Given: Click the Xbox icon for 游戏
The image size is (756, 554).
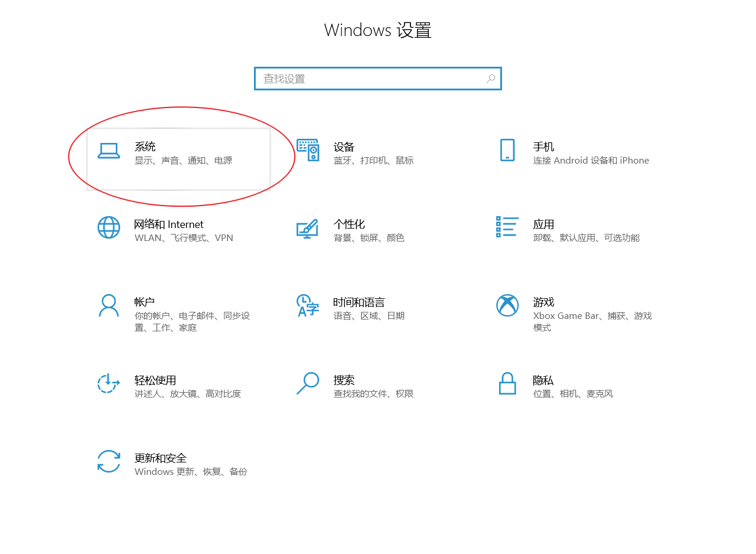Looking at the screenshot, I should [507, 305].
